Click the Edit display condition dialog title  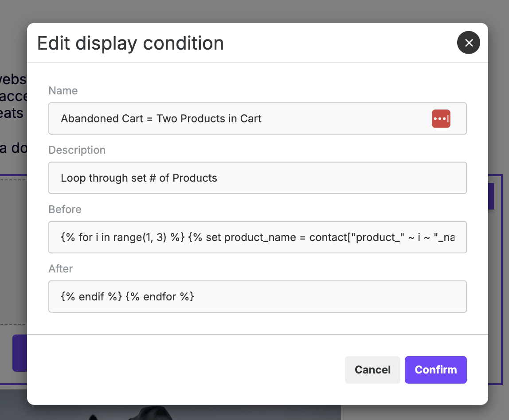pos(131,43)
